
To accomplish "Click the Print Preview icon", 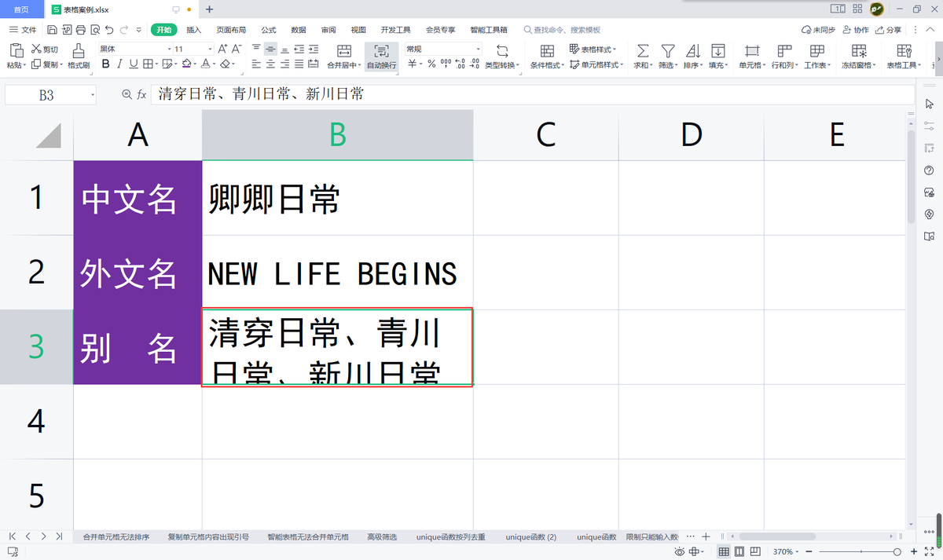I will coord(94,30).
